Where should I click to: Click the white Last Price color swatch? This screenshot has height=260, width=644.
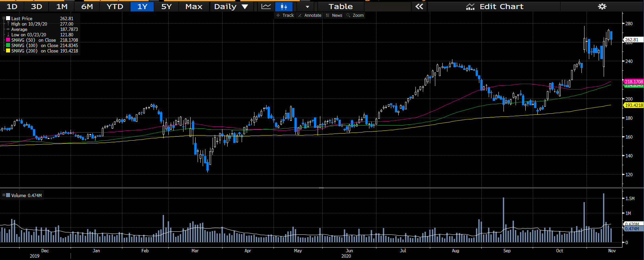coord(8,18)
